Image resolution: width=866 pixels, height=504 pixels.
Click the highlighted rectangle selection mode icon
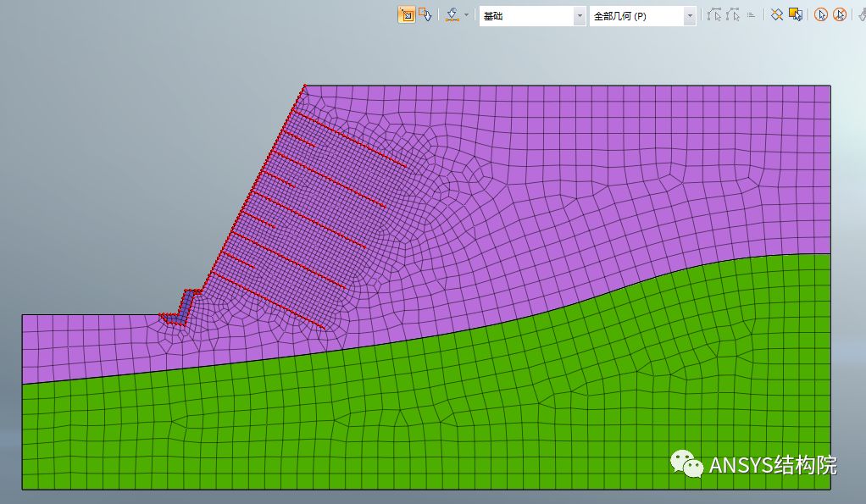[x=407, y=15]
